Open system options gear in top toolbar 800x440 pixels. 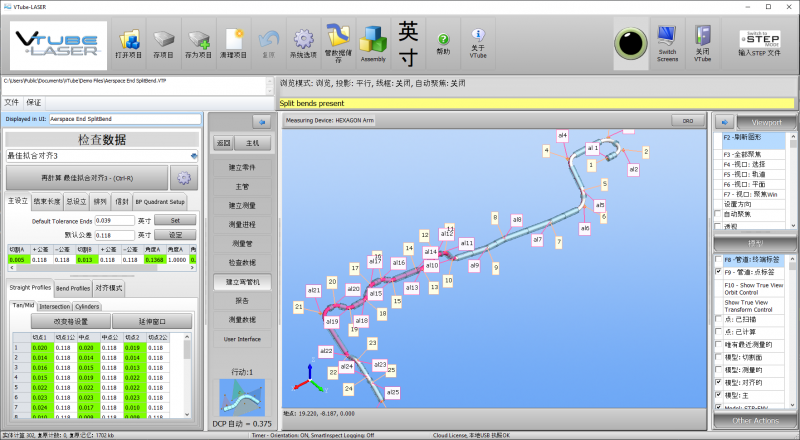(x=304, y=39)
